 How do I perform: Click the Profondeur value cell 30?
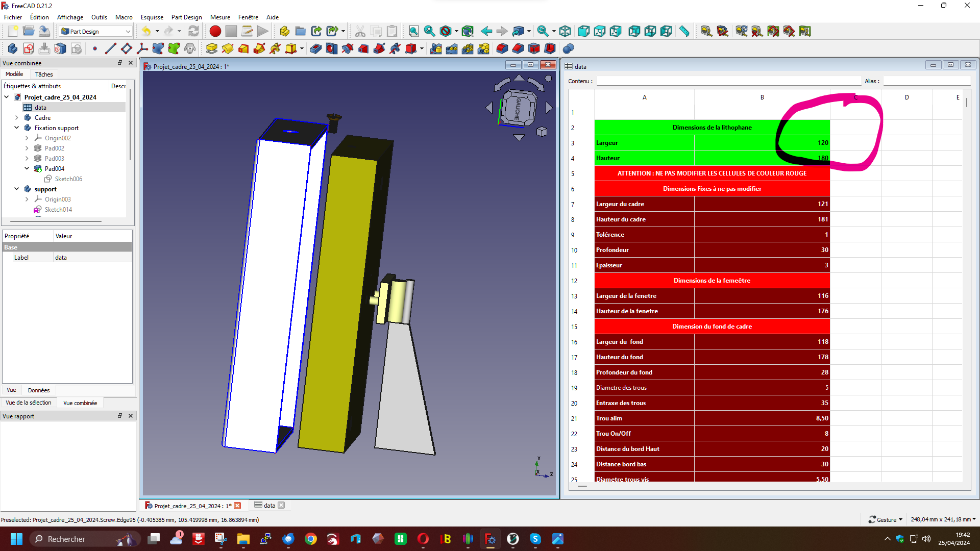pyautogui.click(x=762, y=249)
